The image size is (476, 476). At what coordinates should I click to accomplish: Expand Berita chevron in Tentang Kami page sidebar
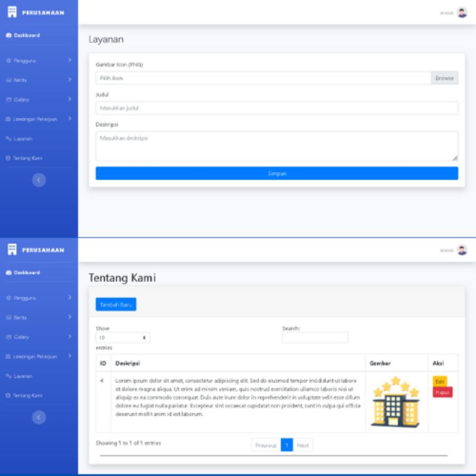tap(70, 317)
